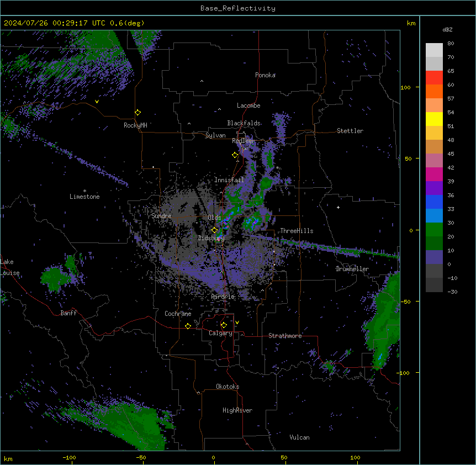The height and width of the screenshot is (465, 476).
Task: Select the white 80 dBZ color swatch
Action: click(434, 50)
